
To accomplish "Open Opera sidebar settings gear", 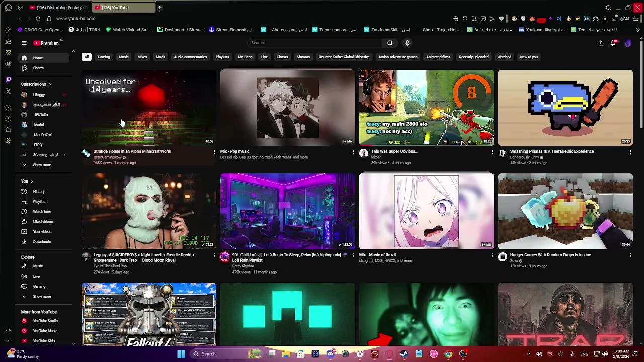I will (x=8, y=141).
